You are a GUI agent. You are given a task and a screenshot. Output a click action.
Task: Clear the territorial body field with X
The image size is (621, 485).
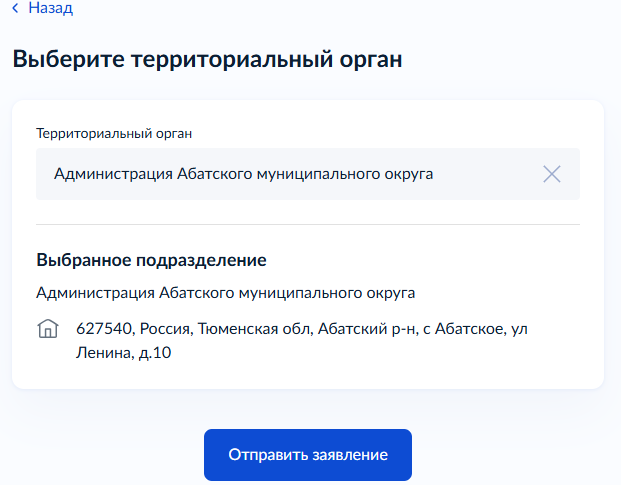click(551, 174)
